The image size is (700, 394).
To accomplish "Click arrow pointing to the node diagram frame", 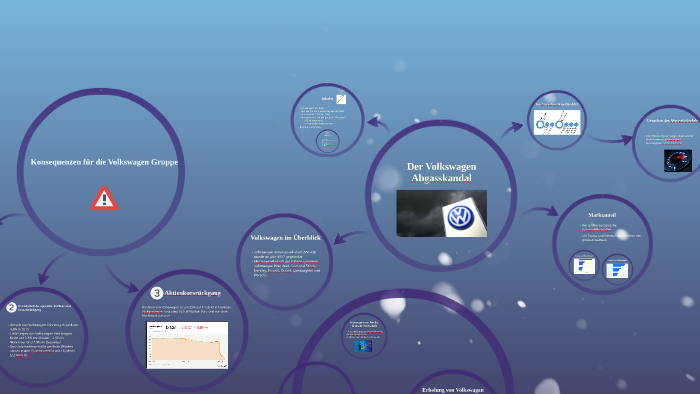I will pyautogui.click(x=512, y=131).
